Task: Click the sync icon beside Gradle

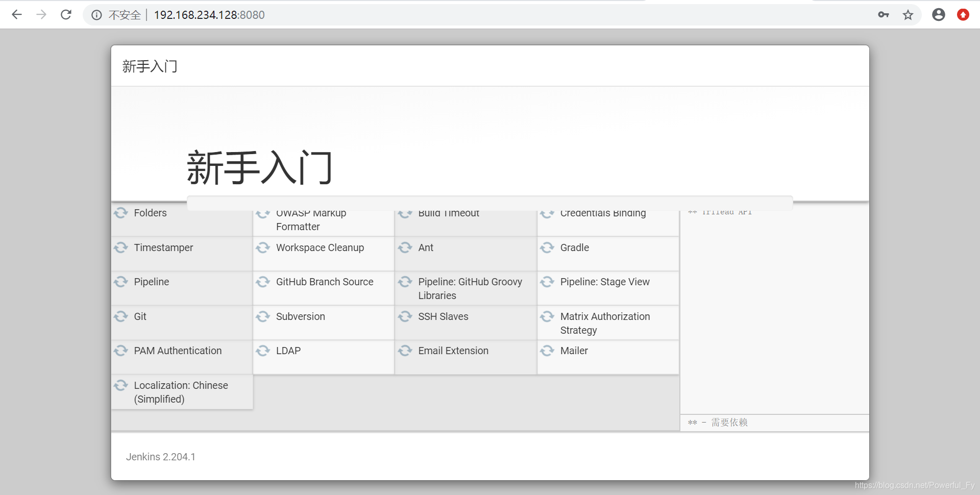Action: [547, 247]
